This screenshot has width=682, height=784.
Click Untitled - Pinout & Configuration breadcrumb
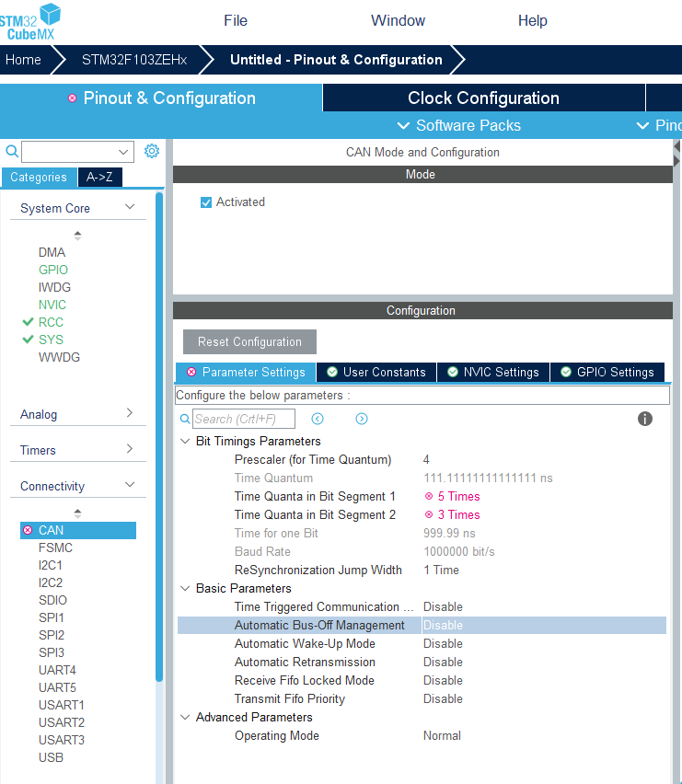pos(336,60)
